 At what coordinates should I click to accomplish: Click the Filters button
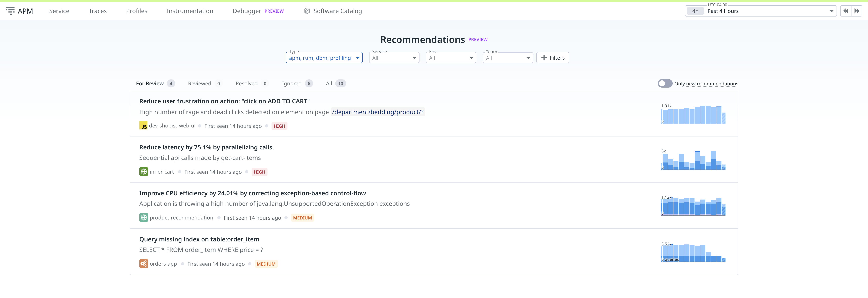point(553,58)
